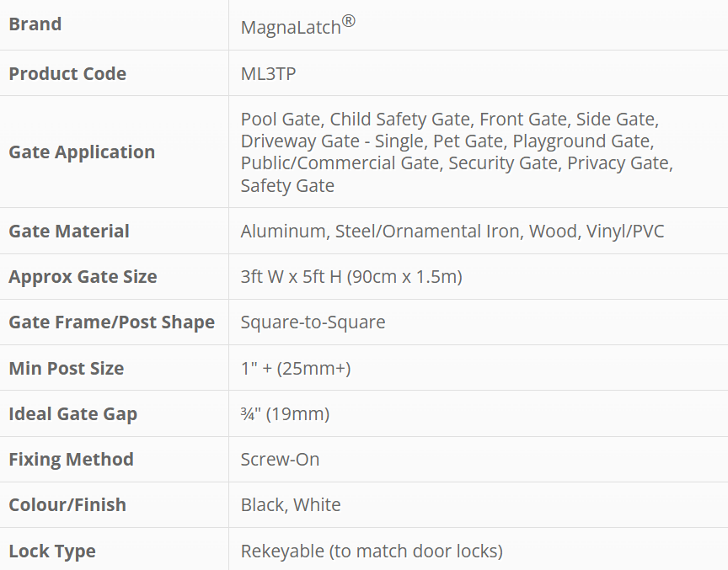Click the Brand row label
This screenshot has height=570, width=728.
tap(35, 24)
